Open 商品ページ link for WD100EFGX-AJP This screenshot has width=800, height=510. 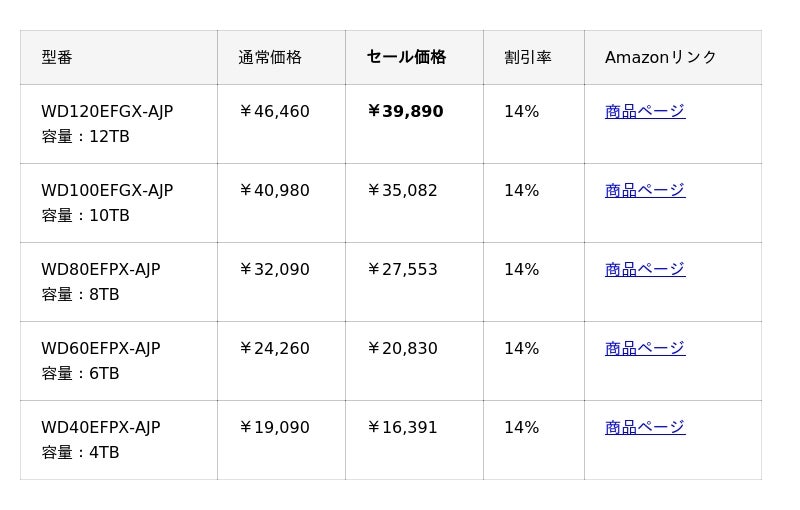click(645, 190)
